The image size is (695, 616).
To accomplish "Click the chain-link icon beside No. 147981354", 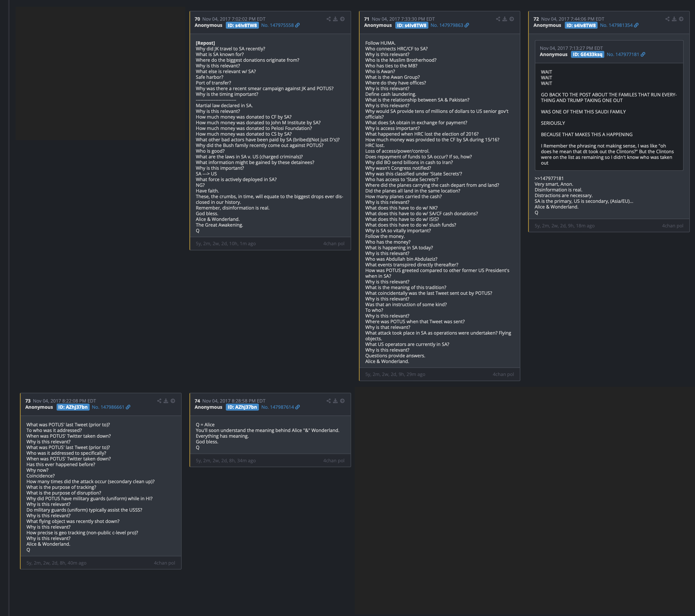I will click(x=636, y=25).
